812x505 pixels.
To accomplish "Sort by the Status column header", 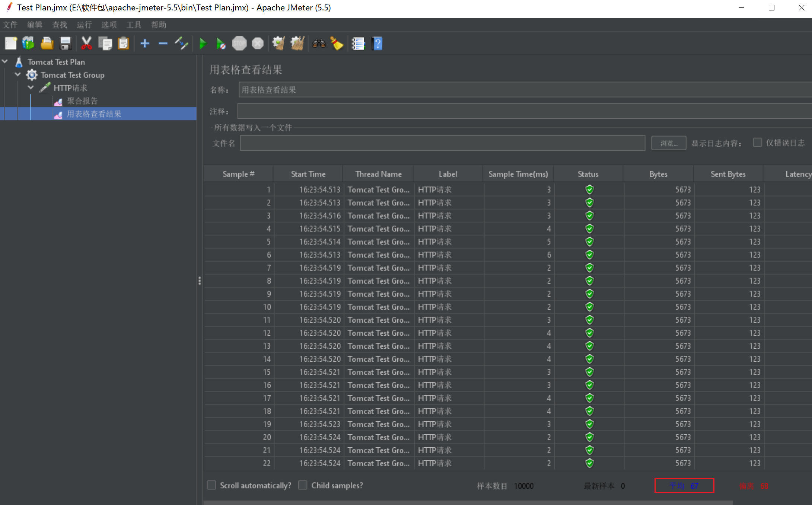I will pyautogui.click(x=588, y=174).
